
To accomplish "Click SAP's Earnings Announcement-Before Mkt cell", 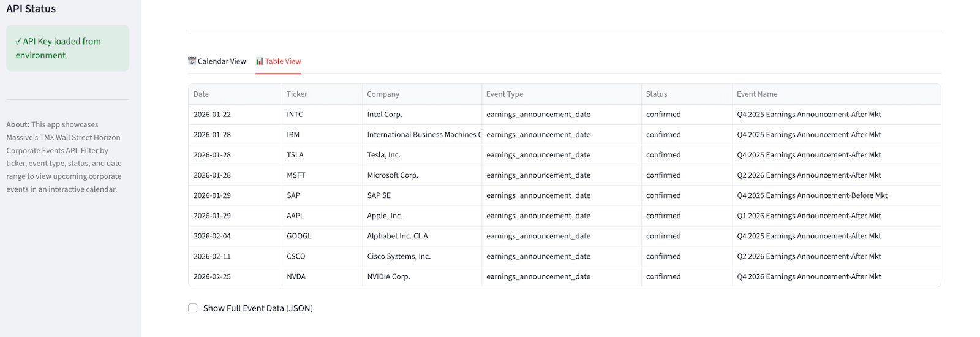I will coord(812,195).
